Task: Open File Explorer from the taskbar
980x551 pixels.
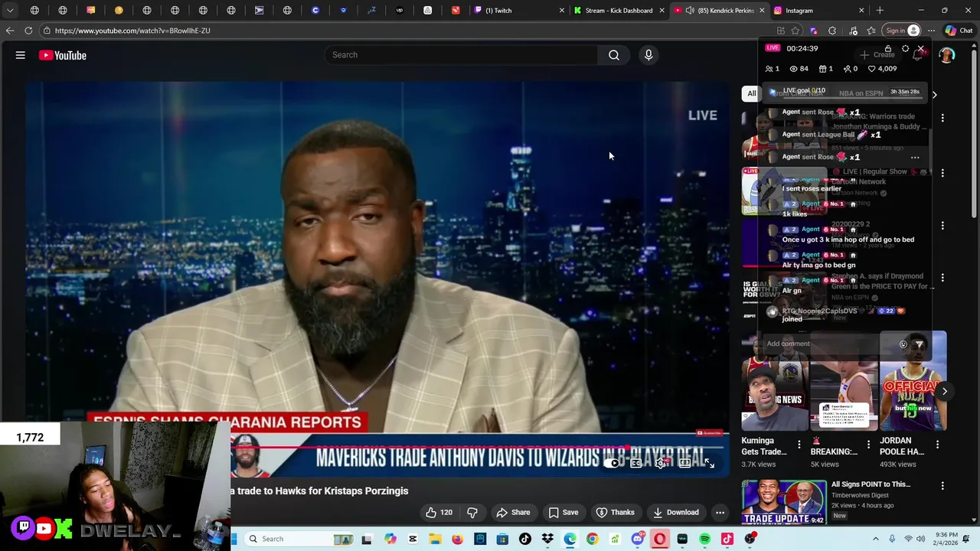Action: (435, 539)
